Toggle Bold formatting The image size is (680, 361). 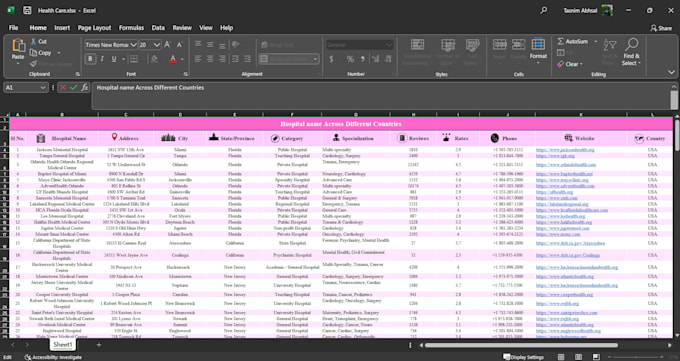91,59
